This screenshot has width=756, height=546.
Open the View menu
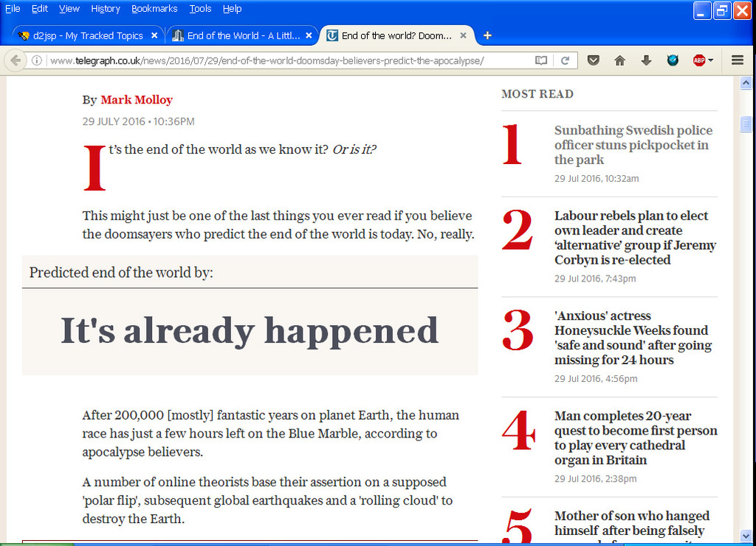point(69,9)
